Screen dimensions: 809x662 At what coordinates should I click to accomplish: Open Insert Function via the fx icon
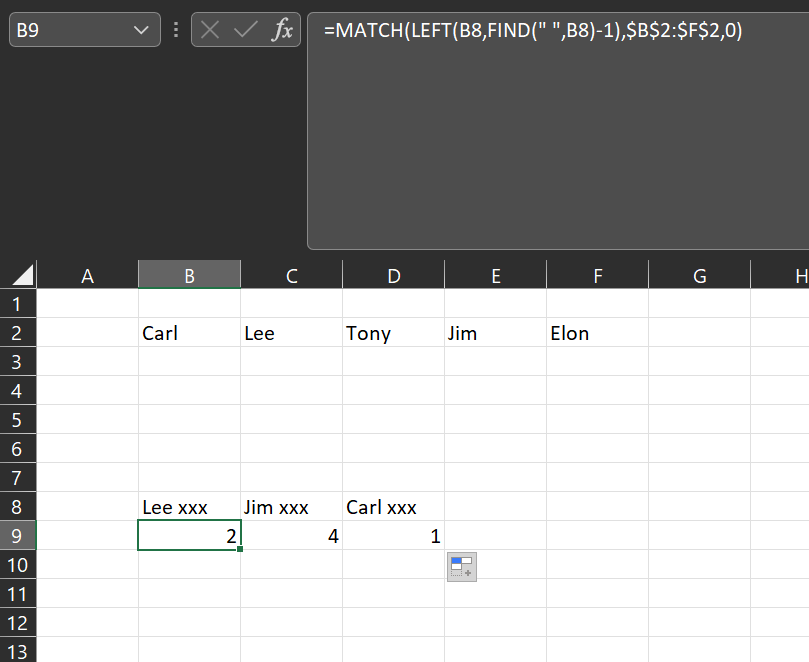(x=282, y=30)
